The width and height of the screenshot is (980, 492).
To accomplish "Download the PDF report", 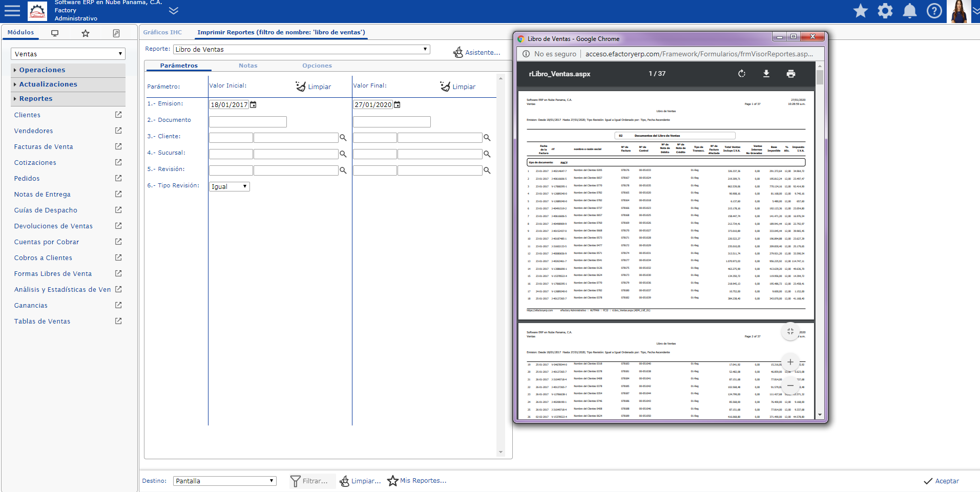I will coord(766,74).
